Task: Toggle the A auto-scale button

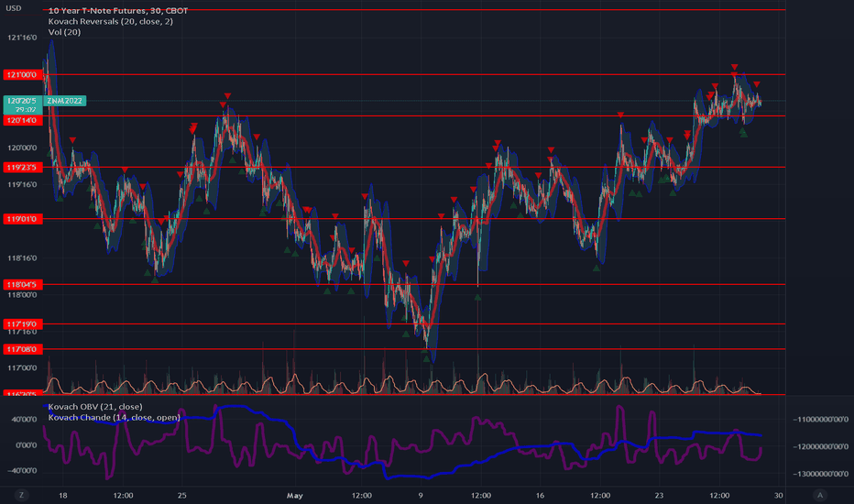Action: pyautogui.click(x=820, y=495)
